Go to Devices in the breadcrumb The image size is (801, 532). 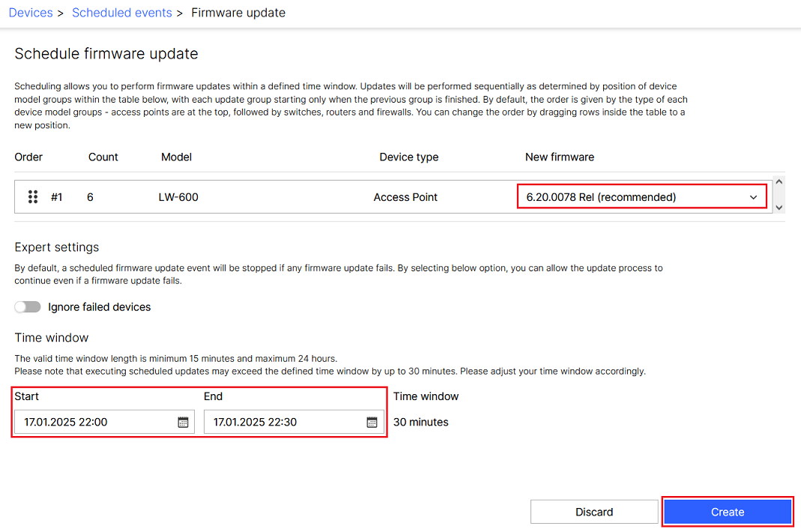click(31, 13)
